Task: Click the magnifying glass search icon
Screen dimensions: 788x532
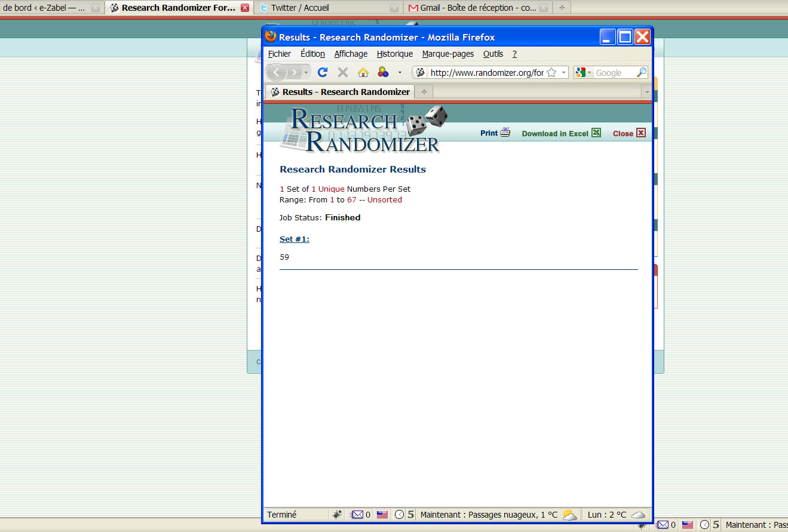Action: point(642,72)
